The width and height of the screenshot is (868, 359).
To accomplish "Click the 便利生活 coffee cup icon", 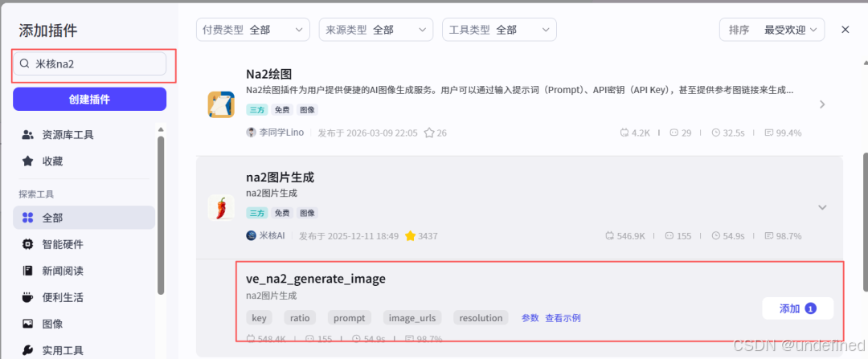I will click(27, 298).
